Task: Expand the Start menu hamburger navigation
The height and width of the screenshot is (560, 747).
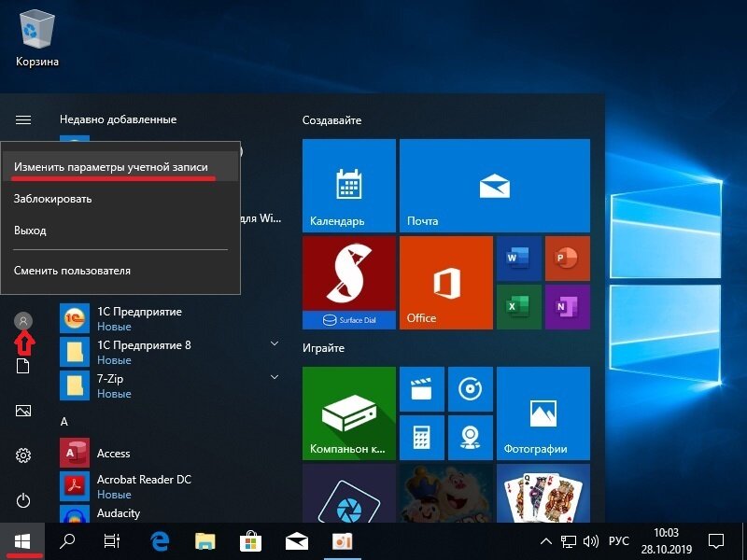Action: click(x=22, y=119)
